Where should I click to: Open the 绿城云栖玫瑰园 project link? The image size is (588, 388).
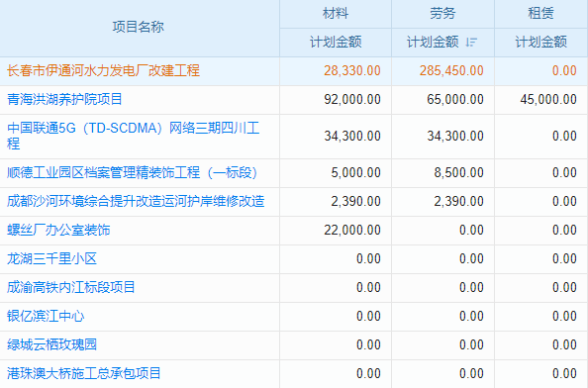pos(51,344)
